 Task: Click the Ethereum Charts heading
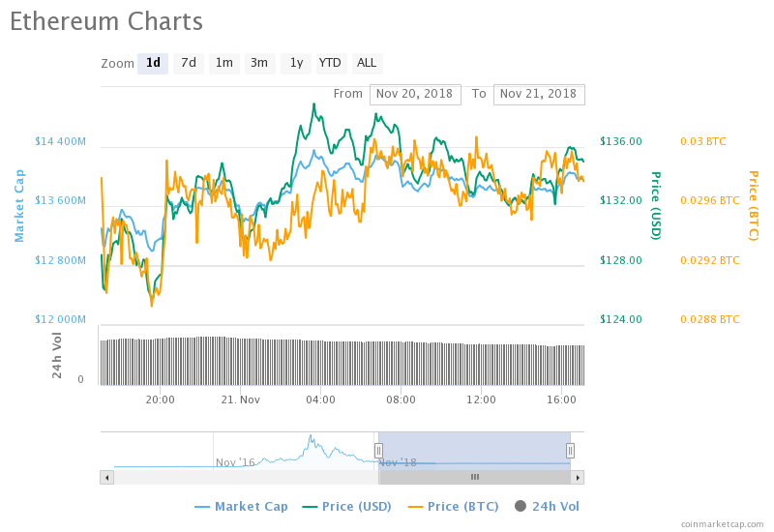pos(106,21)
